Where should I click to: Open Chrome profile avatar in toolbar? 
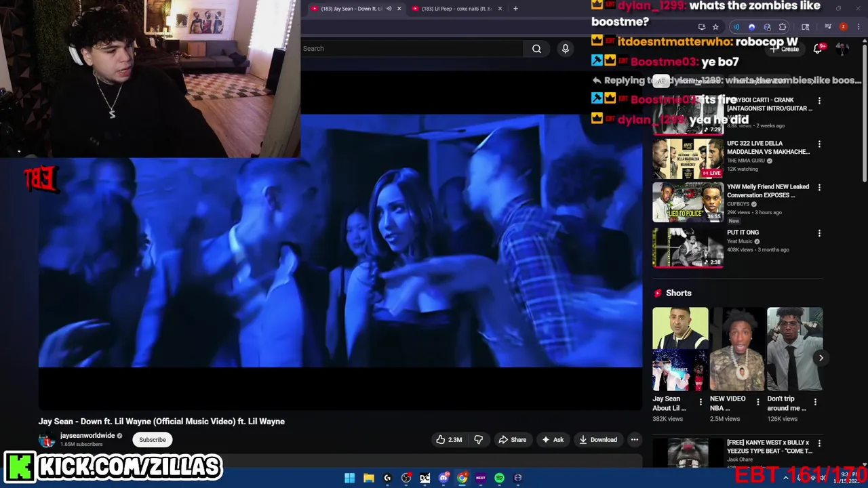tap(843, 27)
